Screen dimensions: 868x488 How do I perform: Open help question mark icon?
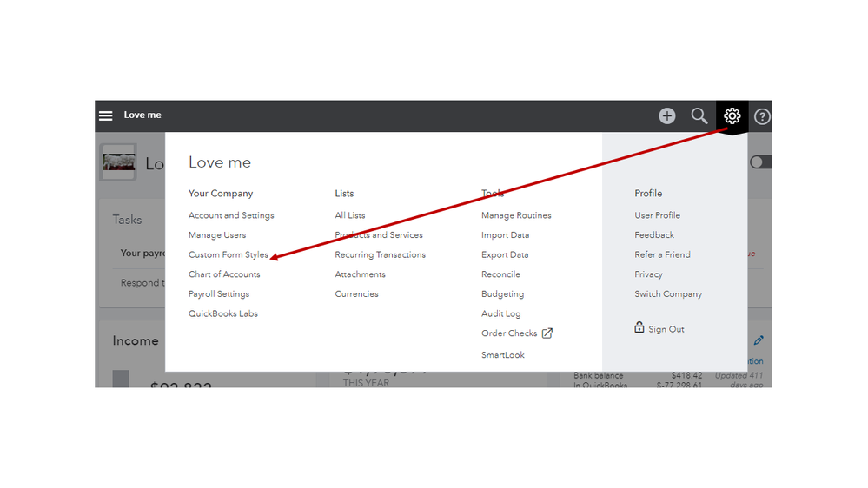click(x=762, y=116)
